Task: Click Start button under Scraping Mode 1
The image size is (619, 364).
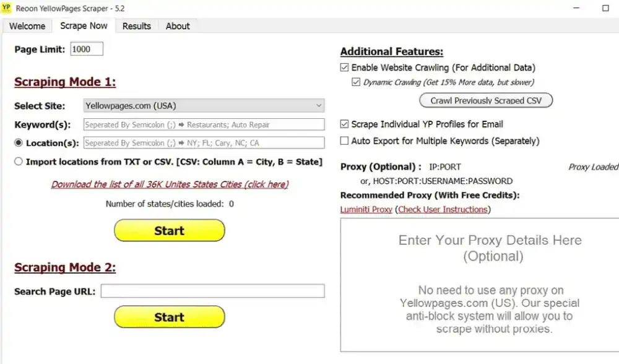Action: pos(170,230)
